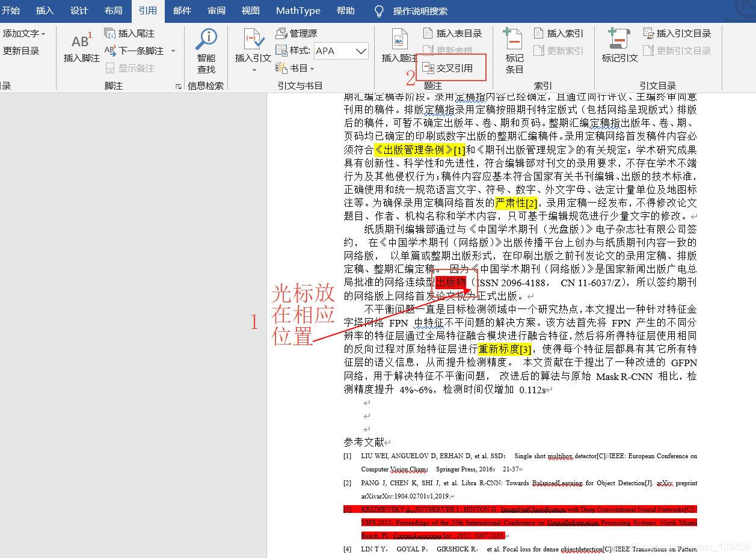Click the greyed 更新索引 button
The image size is (756, 558).
coord(558,51)
